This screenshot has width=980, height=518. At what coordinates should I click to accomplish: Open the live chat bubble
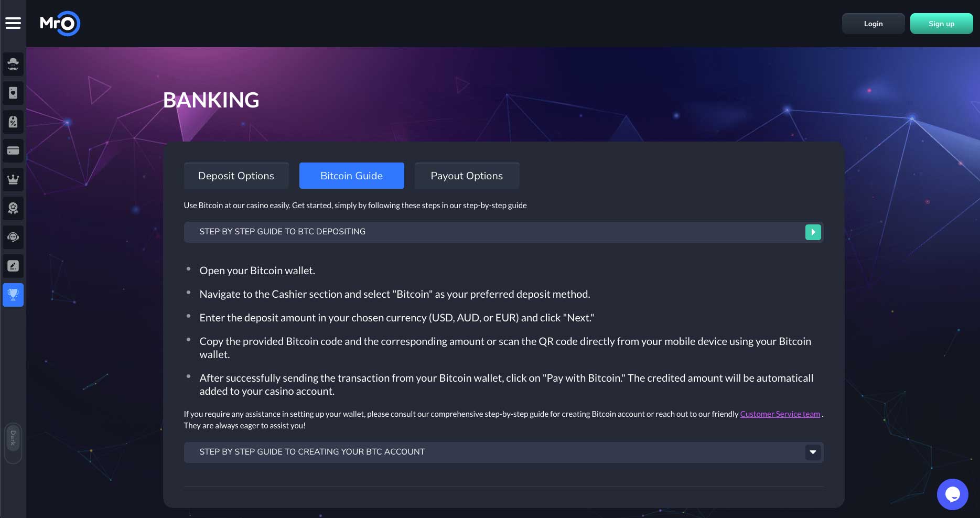952,494
